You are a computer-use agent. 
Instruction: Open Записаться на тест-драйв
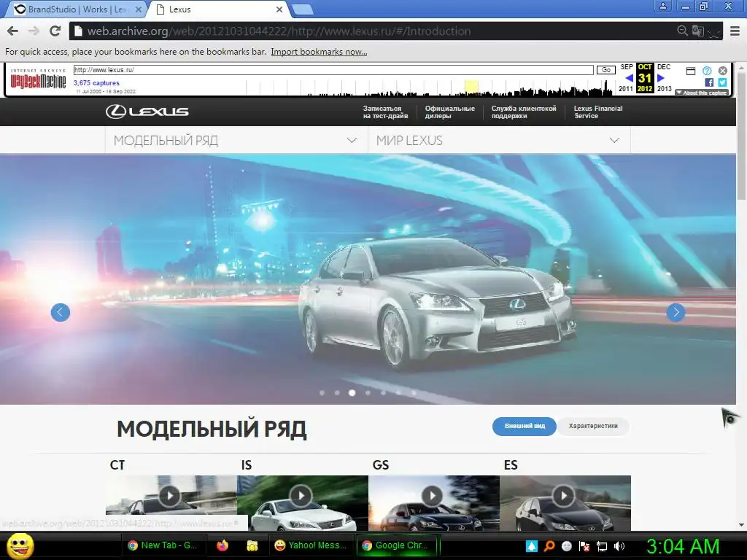click(x=385, y=112)
